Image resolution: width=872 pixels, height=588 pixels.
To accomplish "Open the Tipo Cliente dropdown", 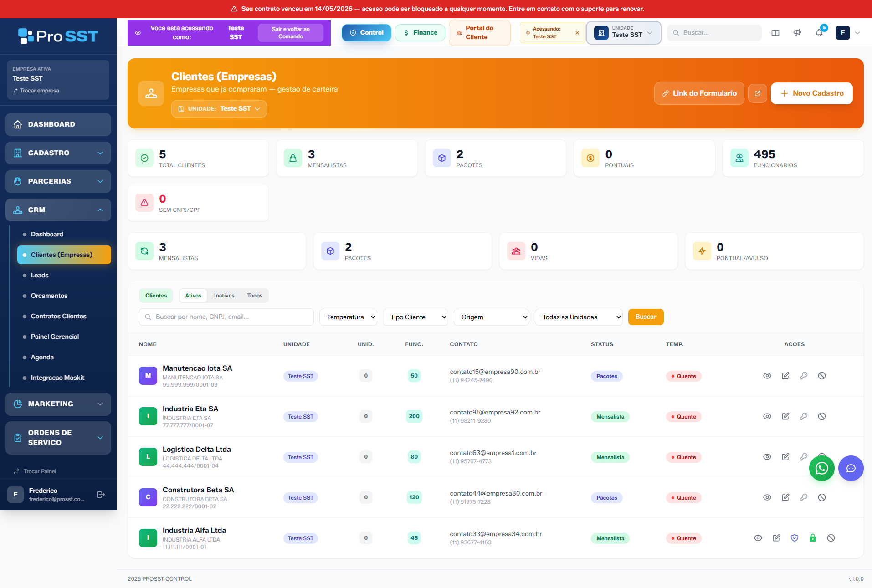I will pos(415,317).
